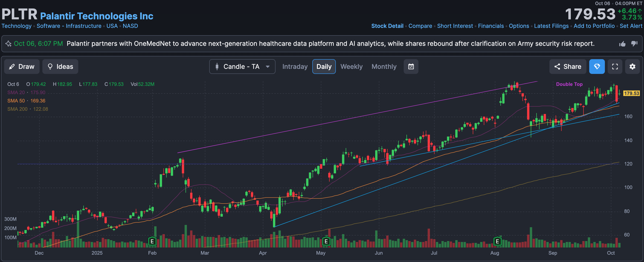644x262 pixels.
Task: Open chart settings gear
Action: pos(632,67)
